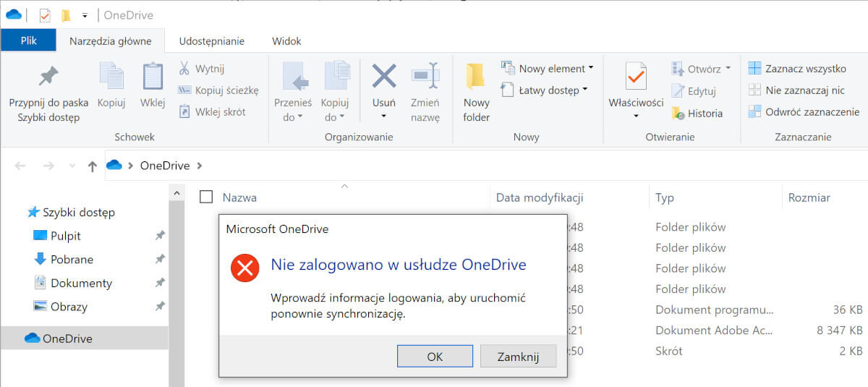
Task: Expand the Usuń dropdown arrow
Action: point(384,116)
